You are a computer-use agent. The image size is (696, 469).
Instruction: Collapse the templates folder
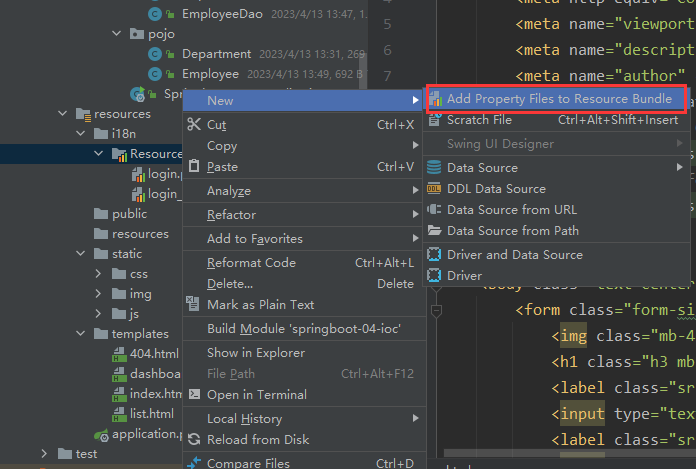(x=81, y=334)
